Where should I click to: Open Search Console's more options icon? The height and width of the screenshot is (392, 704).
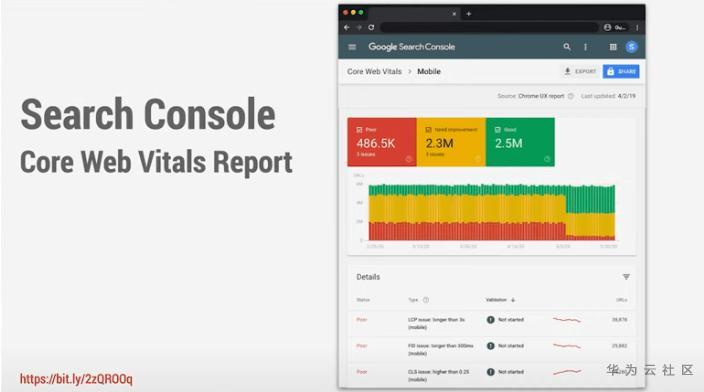[585, 47]
